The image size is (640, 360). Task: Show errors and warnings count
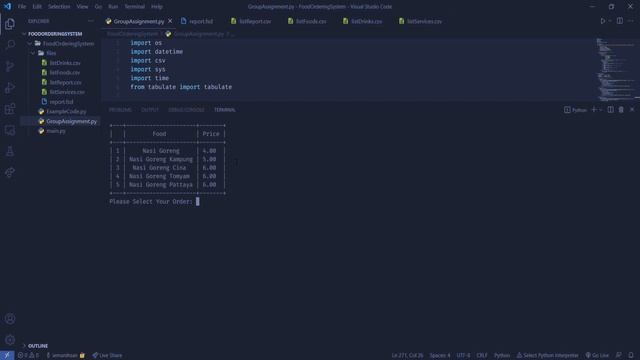(28, 356)
